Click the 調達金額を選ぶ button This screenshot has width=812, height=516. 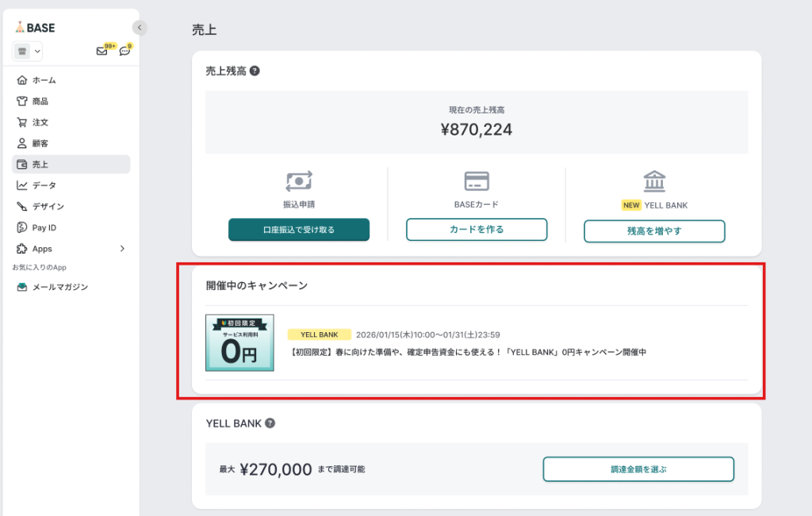pos(638,469)
